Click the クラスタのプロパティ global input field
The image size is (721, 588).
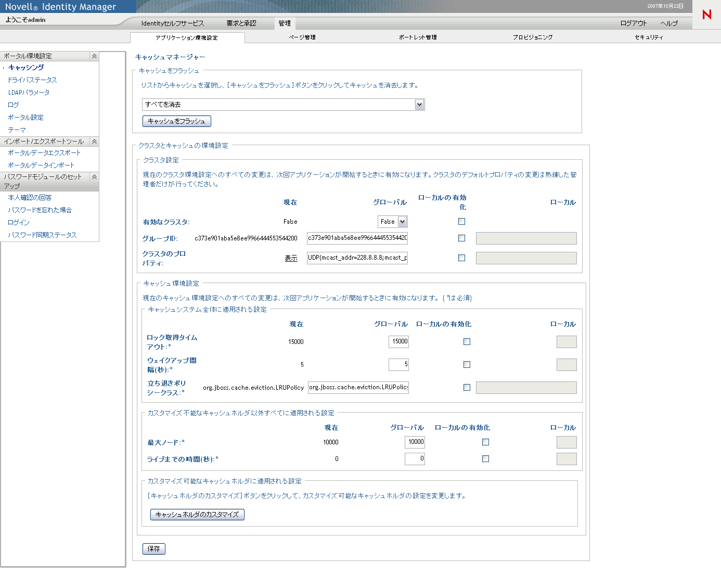[x=357, y=258]
